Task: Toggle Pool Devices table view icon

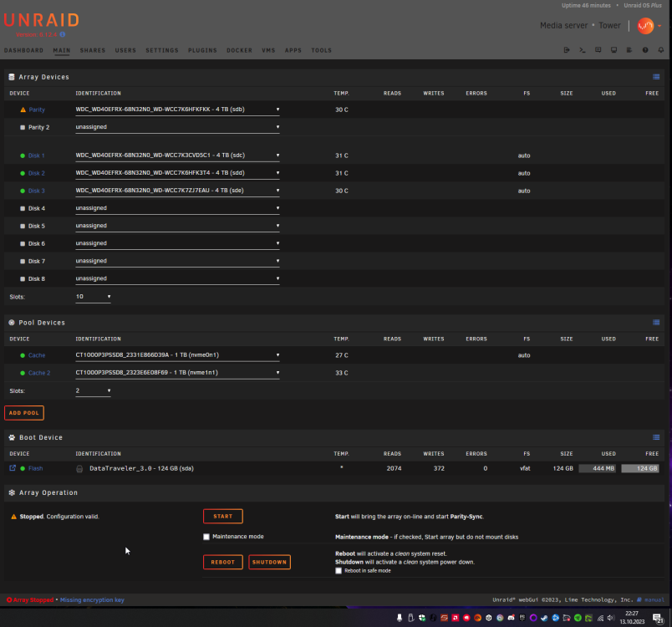Action: [656, 323]
